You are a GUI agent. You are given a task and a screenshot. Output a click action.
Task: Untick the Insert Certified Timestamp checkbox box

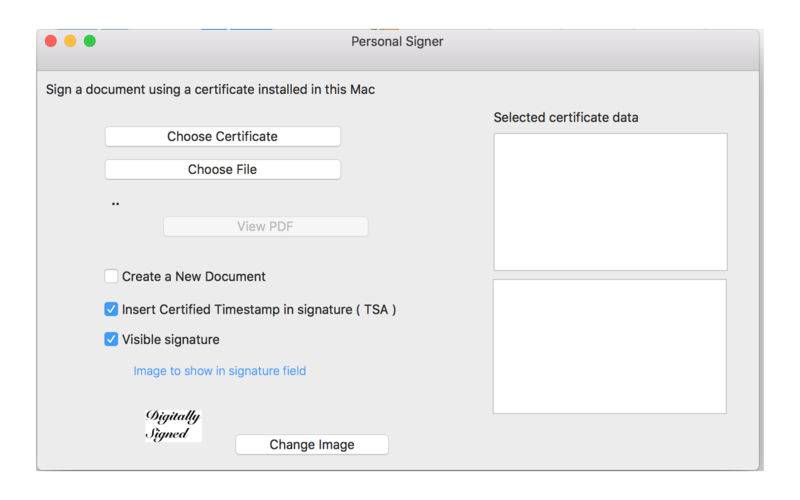point(111,309)
